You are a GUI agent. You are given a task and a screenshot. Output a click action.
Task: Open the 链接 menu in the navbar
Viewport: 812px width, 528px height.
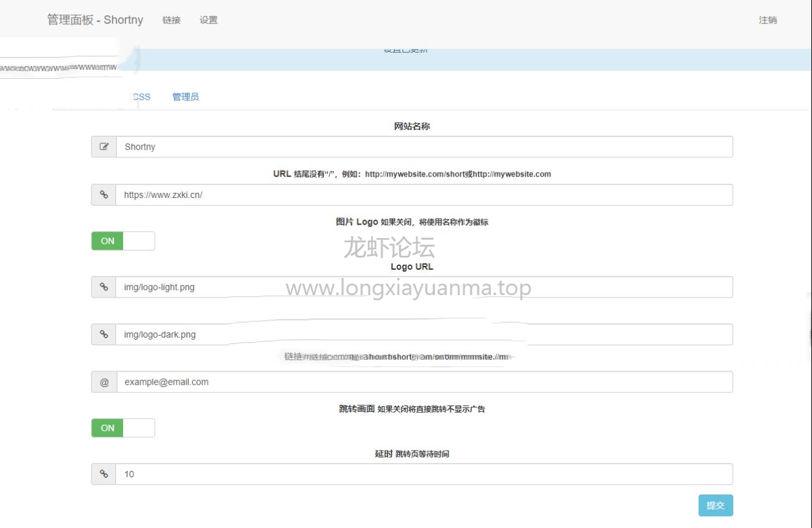[x=171, y=20]
